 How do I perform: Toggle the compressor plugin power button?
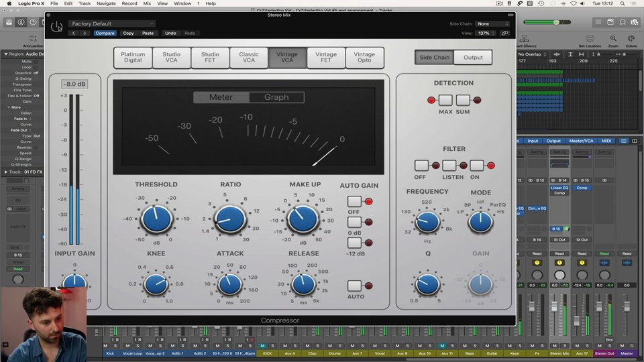tap(56, 27)
